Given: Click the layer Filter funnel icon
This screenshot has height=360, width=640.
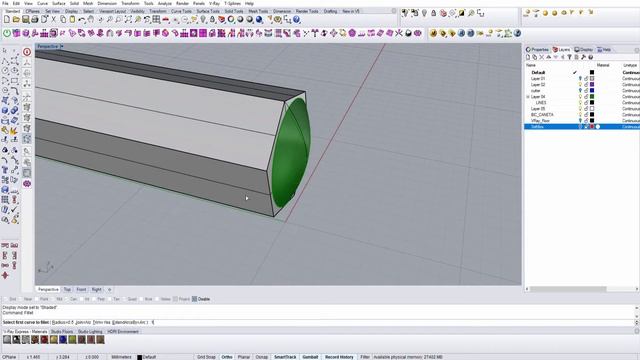Looking at the screenshot, I should (x=569, y=57).
